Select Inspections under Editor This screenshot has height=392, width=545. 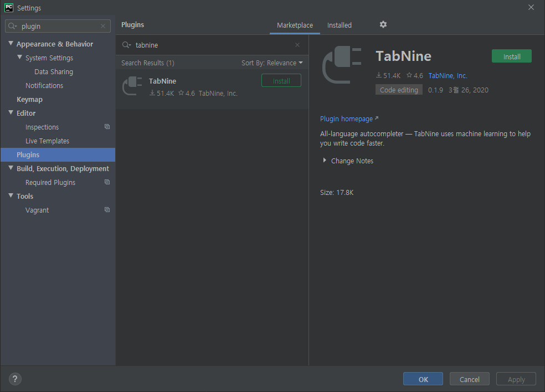point(42,127)
